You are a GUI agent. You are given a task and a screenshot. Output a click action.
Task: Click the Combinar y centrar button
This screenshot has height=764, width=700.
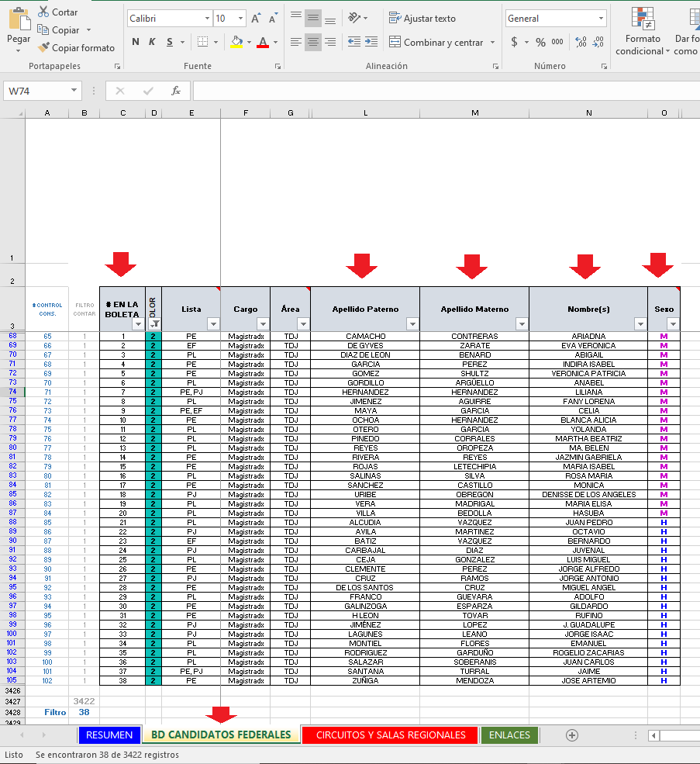(x=436, y=43)
